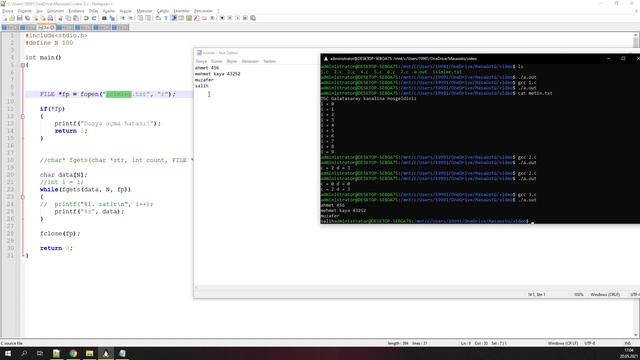Open the Makrolar menu

(144, 11)
